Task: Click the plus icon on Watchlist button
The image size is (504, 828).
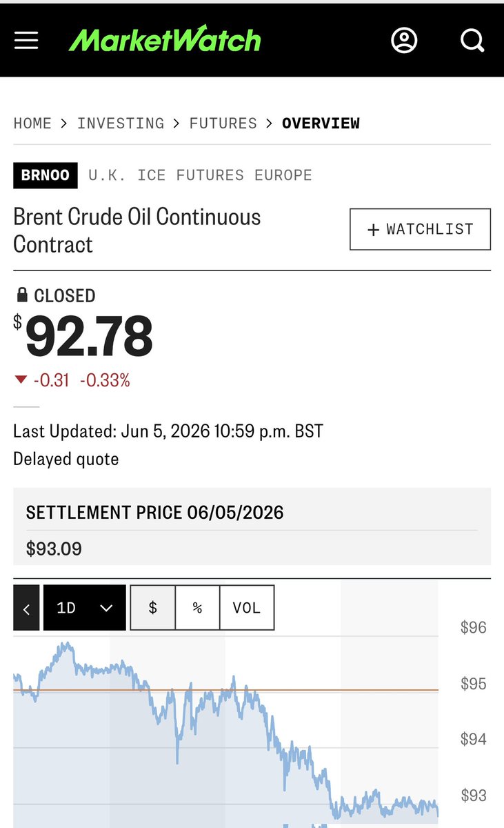Action: point(374,230)
